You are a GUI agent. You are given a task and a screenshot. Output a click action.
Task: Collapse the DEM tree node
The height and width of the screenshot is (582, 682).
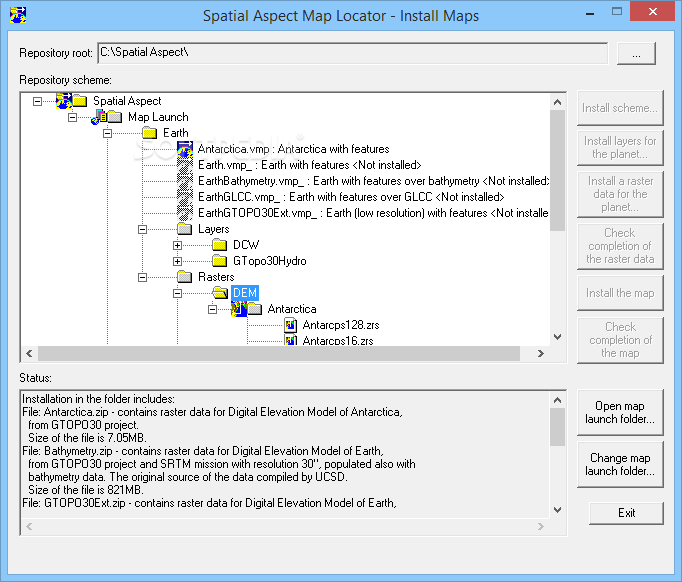pyautogui.click(x=177, y=293)
